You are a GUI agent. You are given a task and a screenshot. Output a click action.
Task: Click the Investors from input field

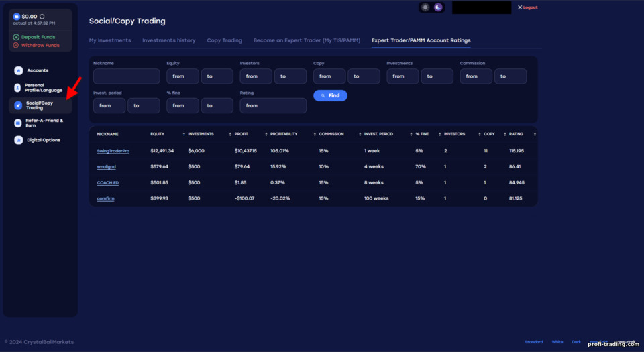(256, 76)
